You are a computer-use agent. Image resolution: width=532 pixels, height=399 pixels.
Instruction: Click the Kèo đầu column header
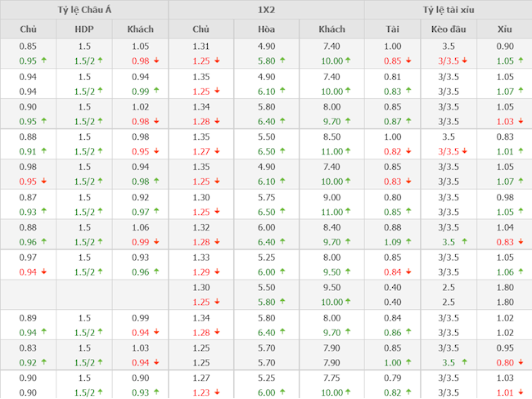coord(448,29)
